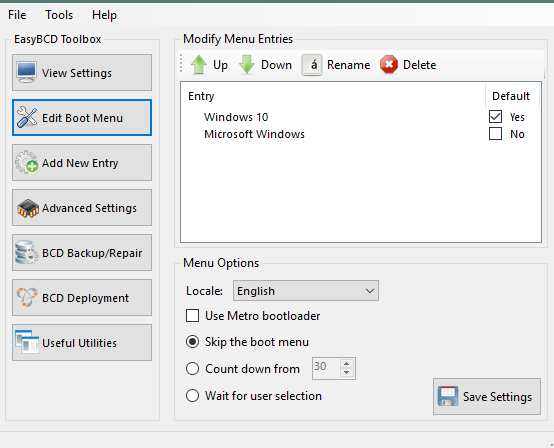Open the Useful Utilities section
554x448 pixels.
(82, 342)
